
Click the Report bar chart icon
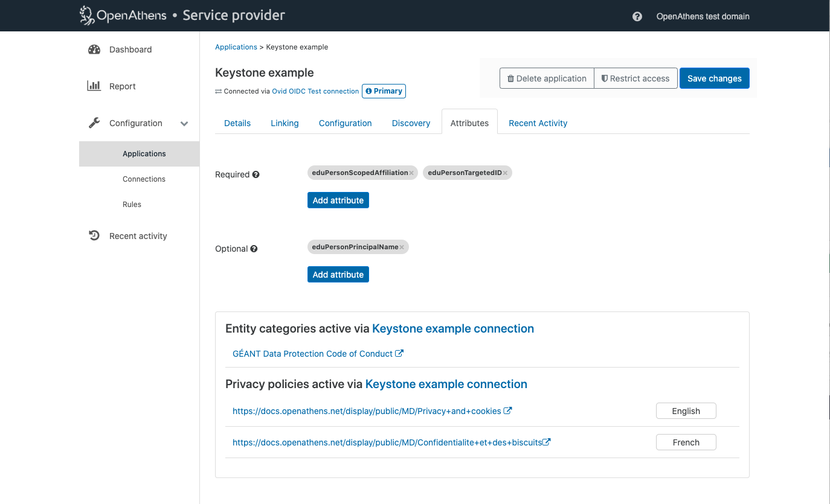coord(94,86)
